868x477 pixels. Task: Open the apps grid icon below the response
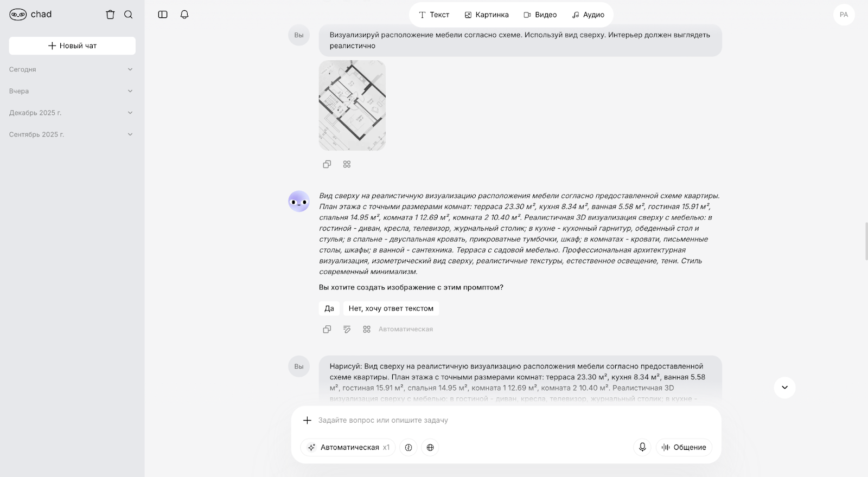coord(366,329)
